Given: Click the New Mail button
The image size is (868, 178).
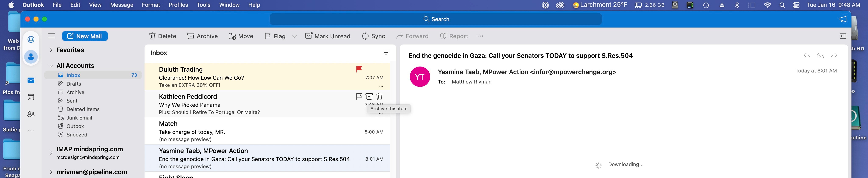Looking at the screenshot, I should pyautogui.click(x=85, y=36).
